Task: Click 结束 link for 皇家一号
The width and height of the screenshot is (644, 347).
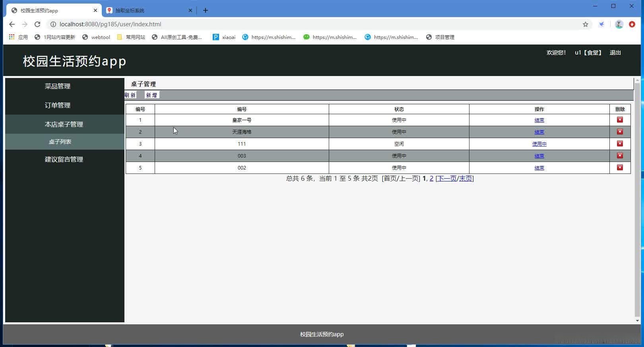Action: click(539, 120)
